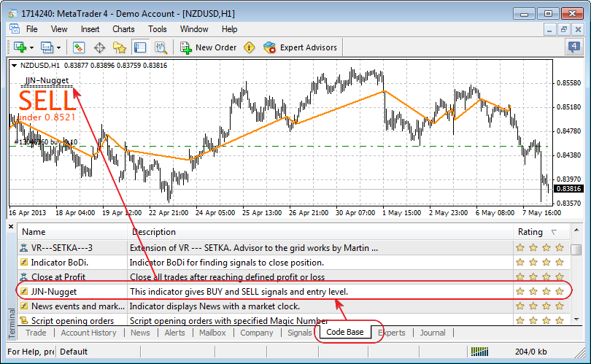Expand the new chart dropdown arrow
The image size is (591, 364).
click(31, 48)
